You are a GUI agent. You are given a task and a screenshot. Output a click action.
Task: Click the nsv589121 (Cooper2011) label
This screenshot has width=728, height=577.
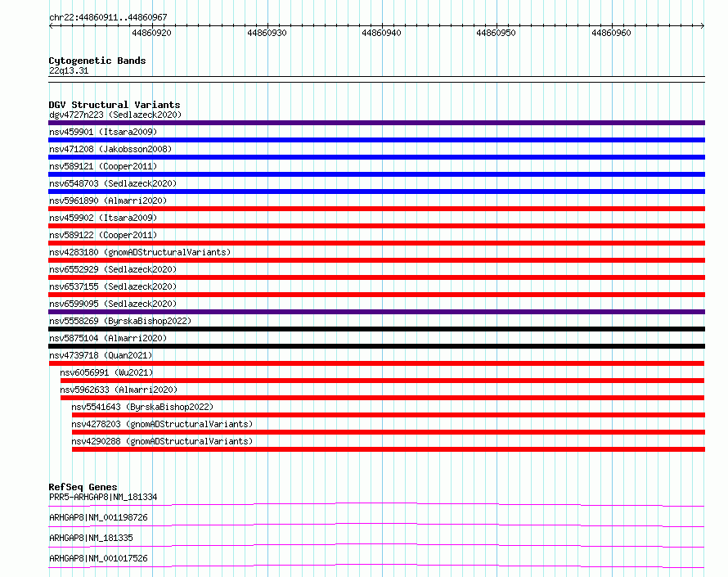click(103, 166)
